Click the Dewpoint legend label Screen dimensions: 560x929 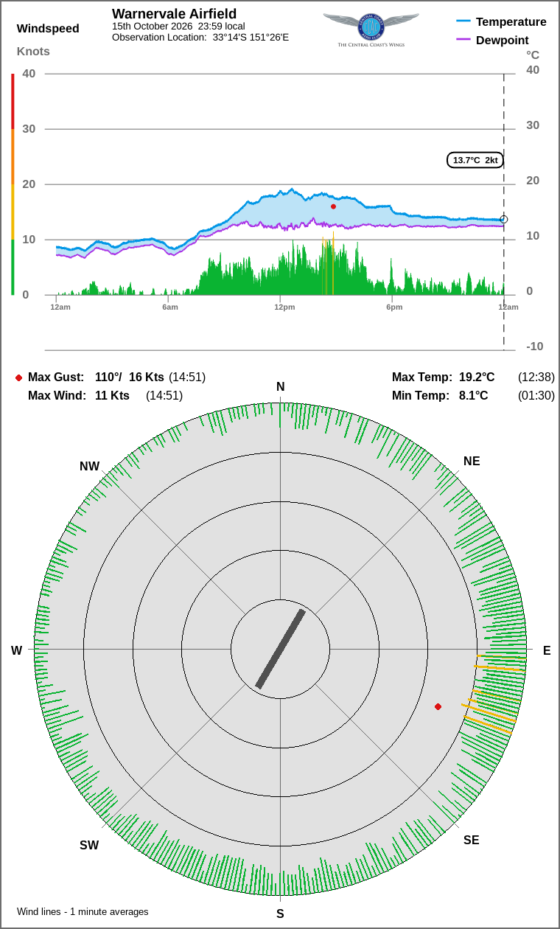click(x=503, y=40)
